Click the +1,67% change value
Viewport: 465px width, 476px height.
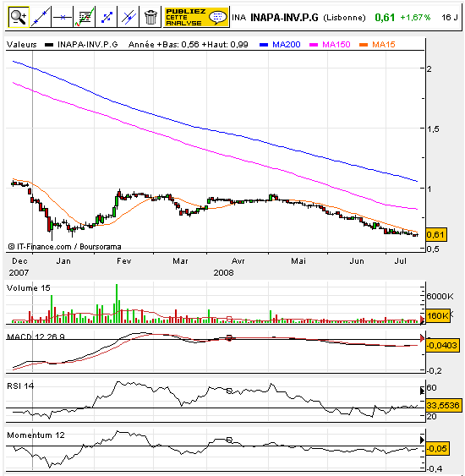(415, 18)
